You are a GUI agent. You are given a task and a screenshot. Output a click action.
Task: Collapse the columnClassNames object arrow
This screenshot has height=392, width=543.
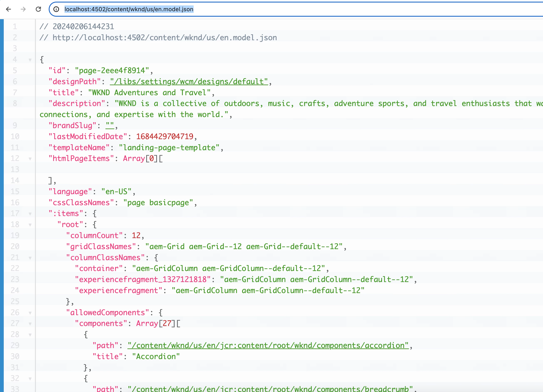[x=30, y=258]
